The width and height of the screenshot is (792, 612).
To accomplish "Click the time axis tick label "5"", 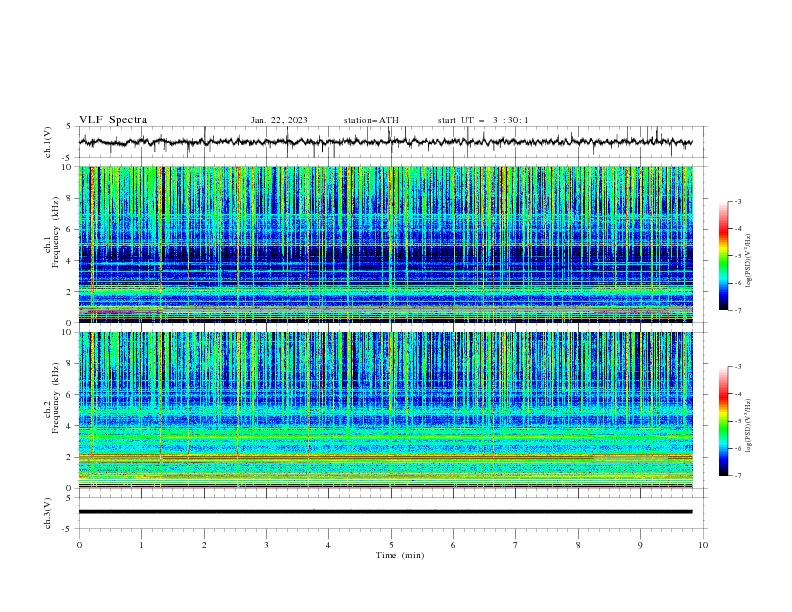I will coord(391,545).
